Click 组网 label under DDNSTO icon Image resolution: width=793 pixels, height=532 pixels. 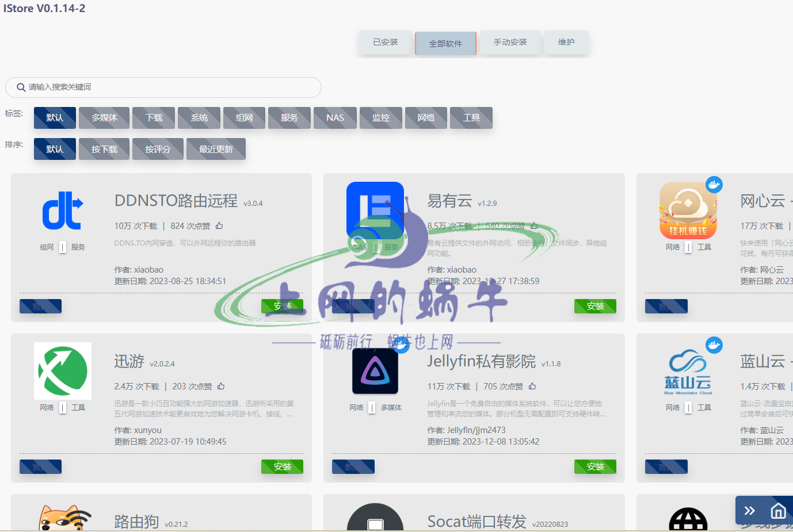(x=47, y=247)
